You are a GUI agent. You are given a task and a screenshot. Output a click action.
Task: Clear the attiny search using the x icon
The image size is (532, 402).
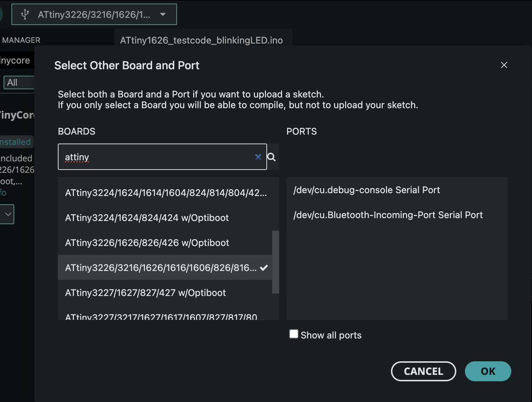tap(258, 157)
